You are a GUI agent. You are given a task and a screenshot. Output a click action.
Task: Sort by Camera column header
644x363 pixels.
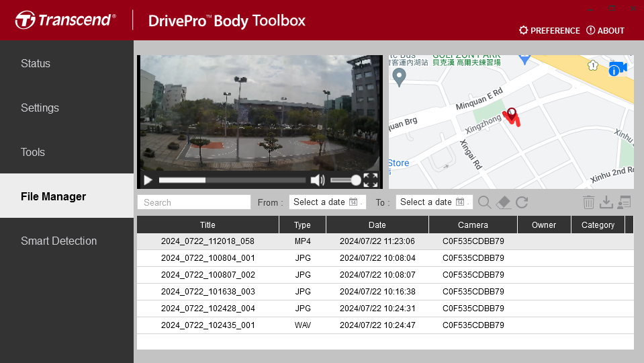(x=473, y=225)
